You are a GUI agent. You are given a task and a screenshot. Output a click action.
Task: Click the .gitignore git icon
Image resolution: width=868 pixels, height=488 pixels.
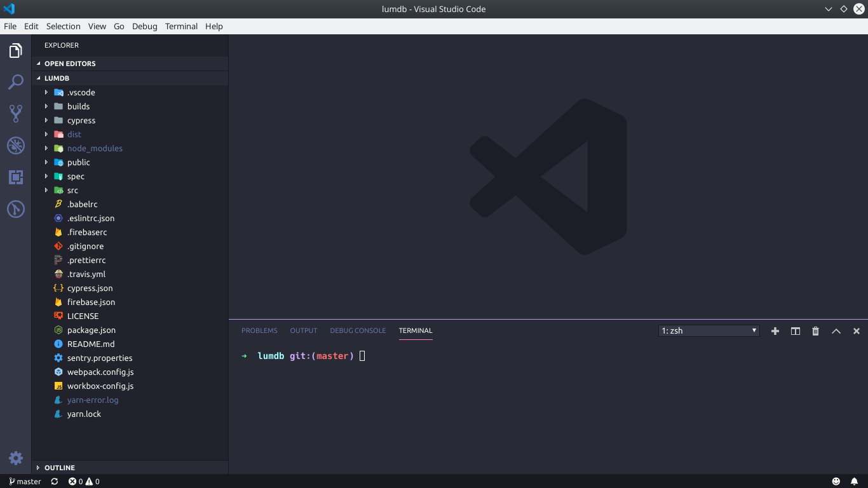coord(58,247)
